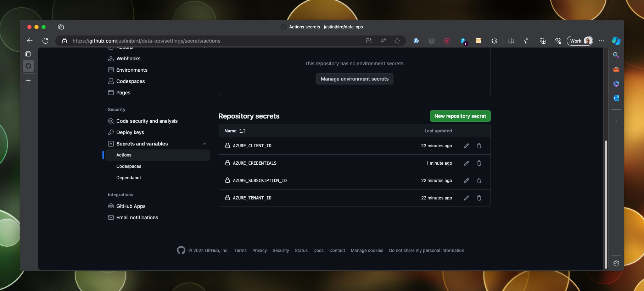Open the Outlook icon in the sidebar
This screenshot has height=291, width=644.
[x=616, y=98]
